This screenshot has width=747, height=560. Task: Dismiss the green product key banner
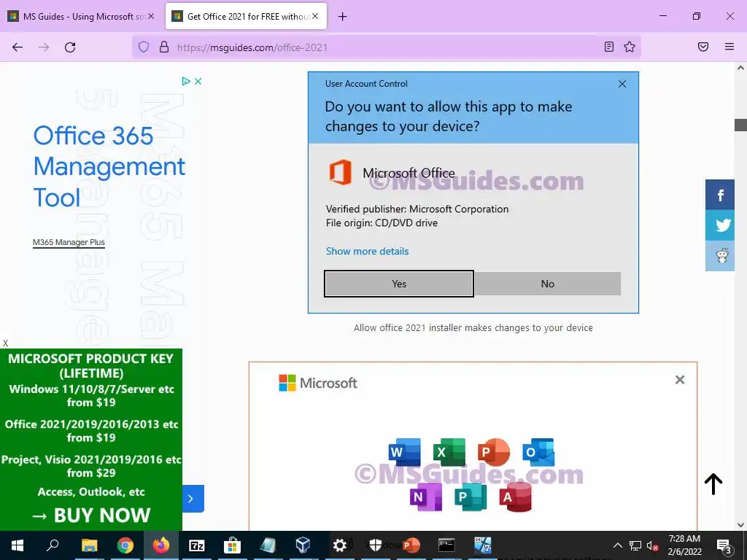pyautogui.click(x=5, y=343)
